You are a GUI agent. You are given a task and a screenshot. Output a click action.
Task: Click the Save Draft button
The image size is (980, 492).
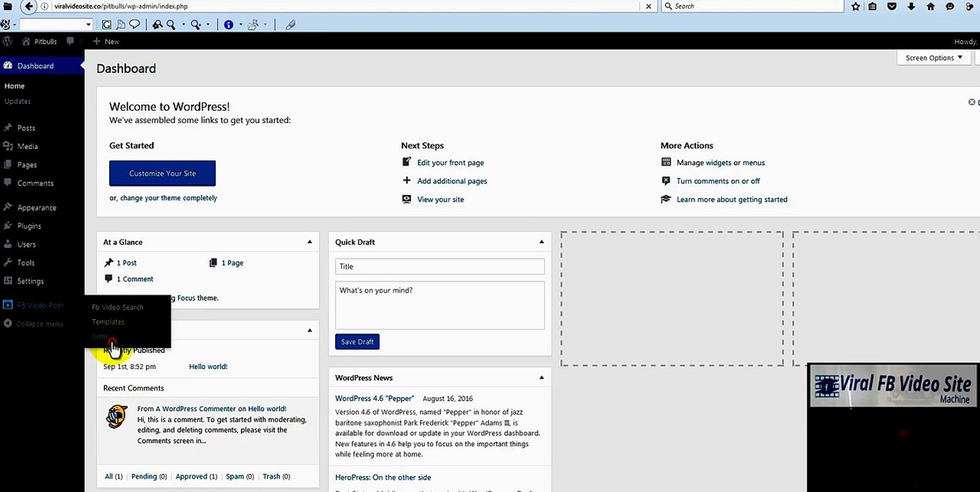click(357, 342)
